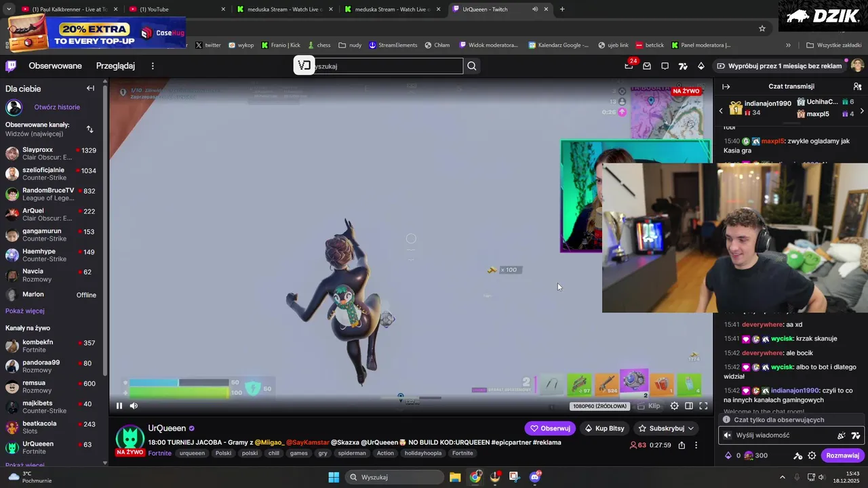Viewport: 868px width, 488px height.
Task: Open bookmarked StreamElements page
Action: tap(393, 45)
